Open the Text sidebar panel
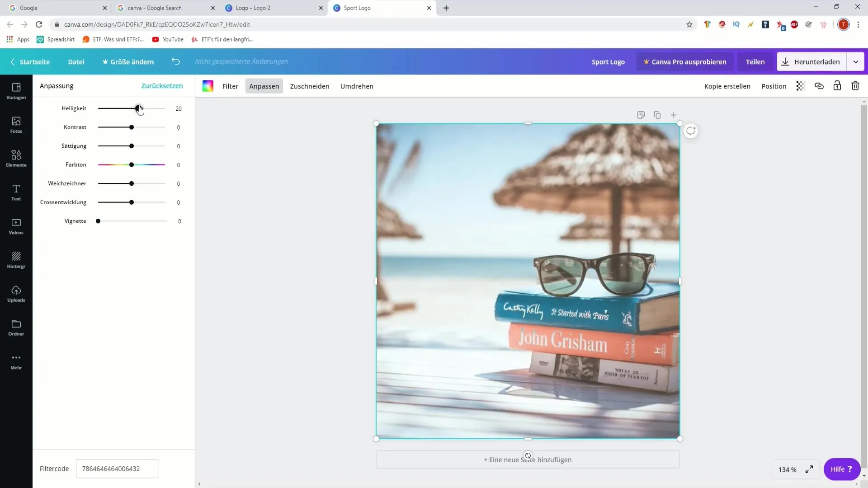The height and width of the screenshot is (488, 868). pos(16,192)
